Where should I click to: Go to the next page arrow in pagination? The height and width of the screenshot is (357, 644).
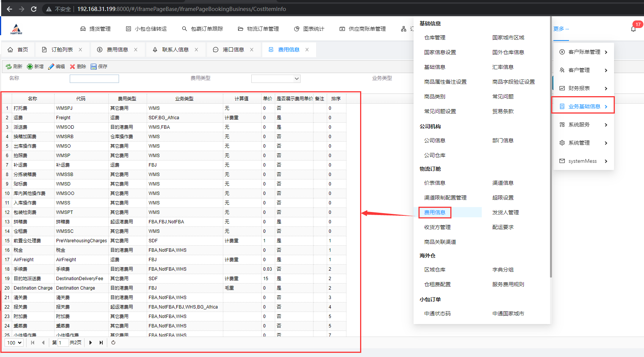point(91,343)
